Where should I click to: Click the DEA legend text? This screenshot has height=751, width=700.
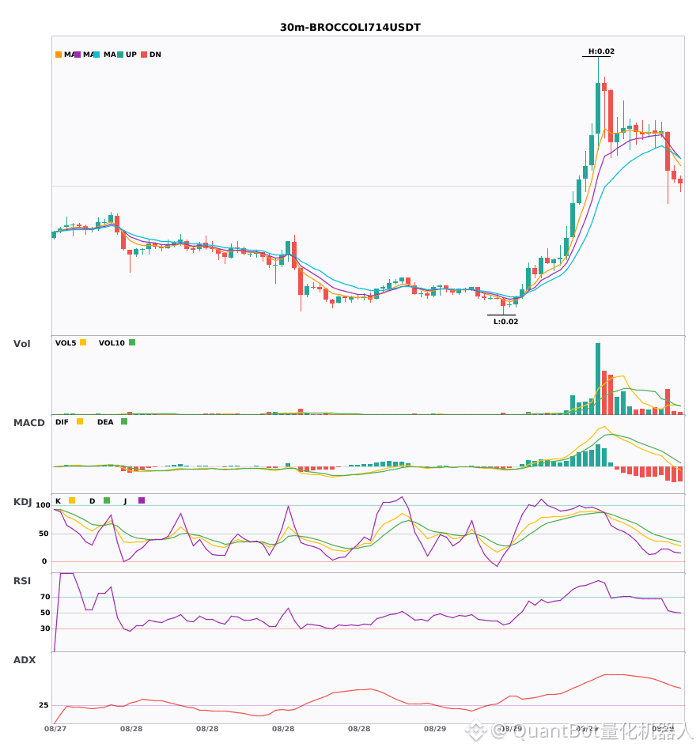105,422
